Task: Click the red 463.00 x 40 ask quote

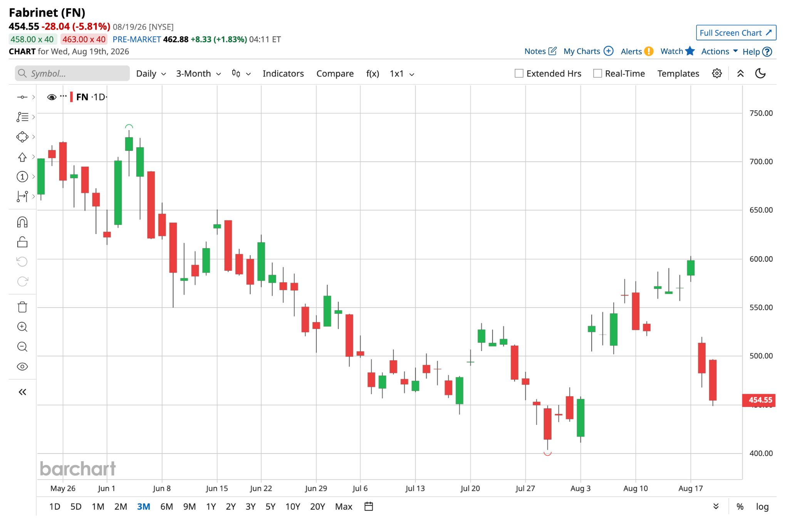Action: pyautogui.click(x=84, y=39)
